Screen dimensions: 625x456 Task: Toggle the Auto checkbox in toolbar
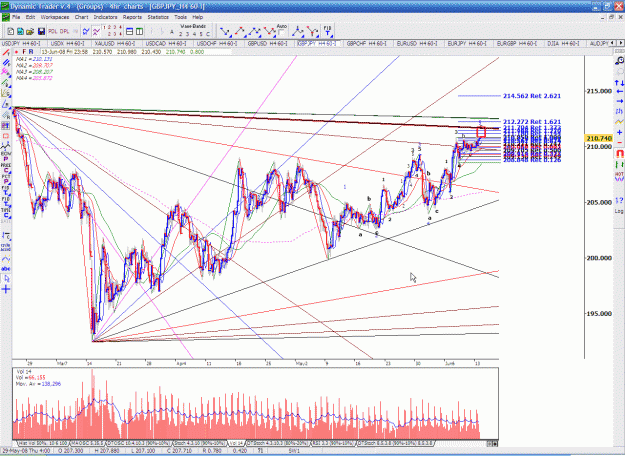pyautogui.click(x=281, y=33)
